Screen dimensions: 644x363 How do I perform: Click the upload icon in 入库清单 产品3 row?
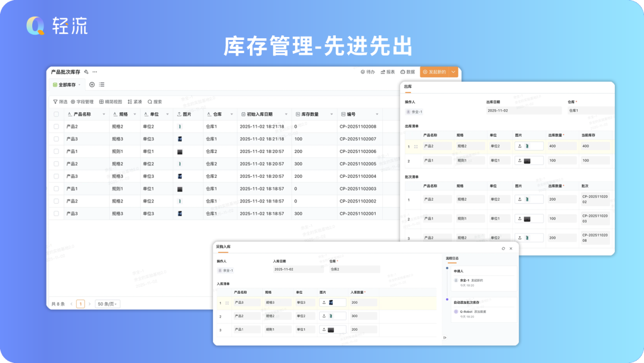pyautogui.click(x=324, y=302)
